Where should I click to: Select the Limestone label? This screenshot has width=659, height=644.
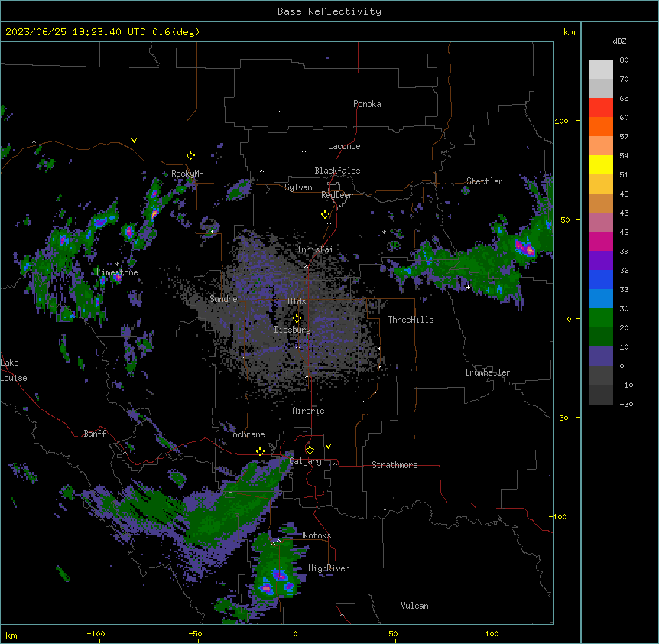(x=117, y=272)
